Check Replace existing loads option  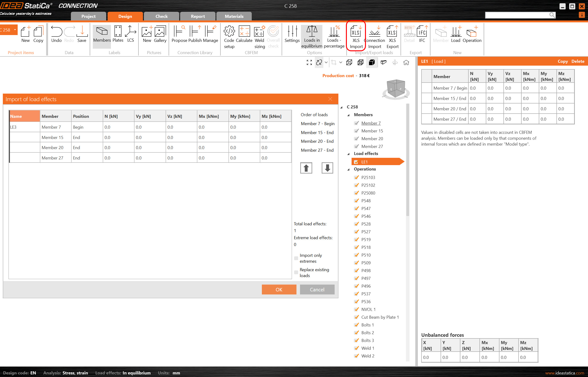point(296,273)
